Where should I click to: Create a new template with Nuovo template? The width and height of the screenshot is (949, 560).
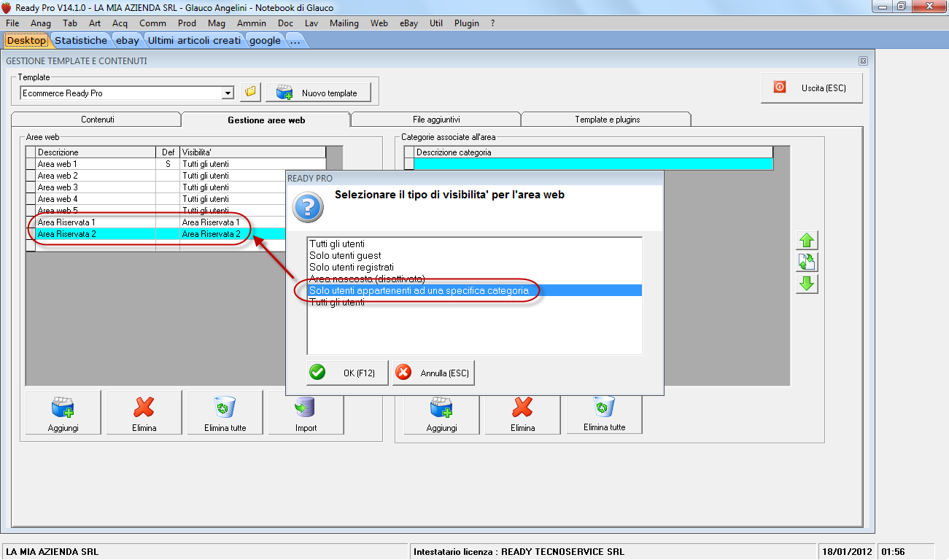[318, 93]
